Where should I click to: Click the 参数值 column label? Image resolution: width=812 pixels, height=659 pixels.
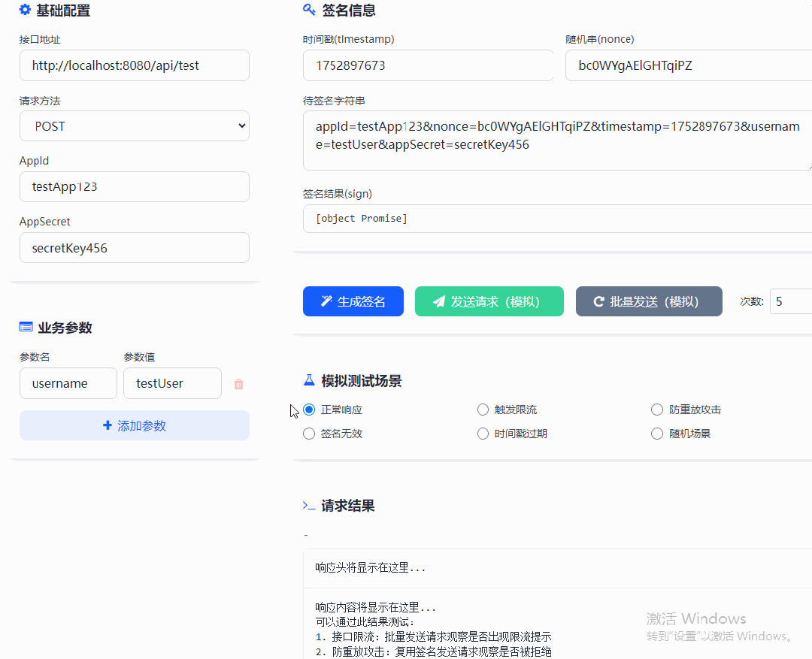point(139,357)
